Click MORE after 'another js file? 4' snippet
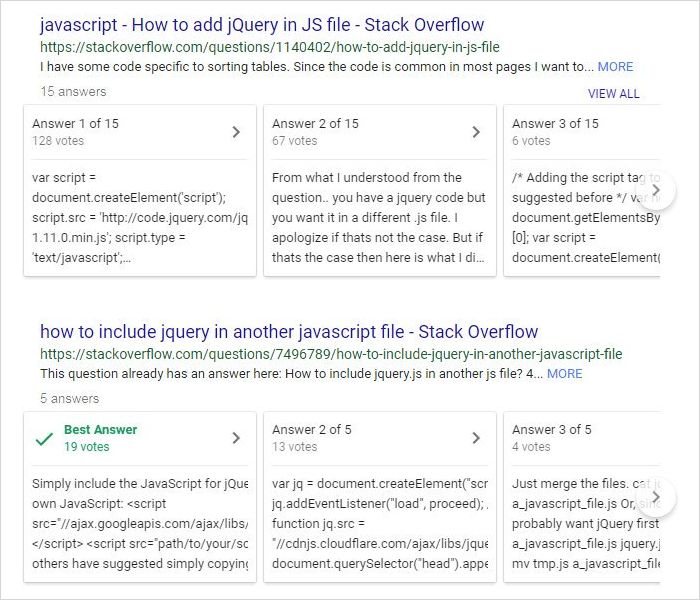 click(x=564, y=374)
